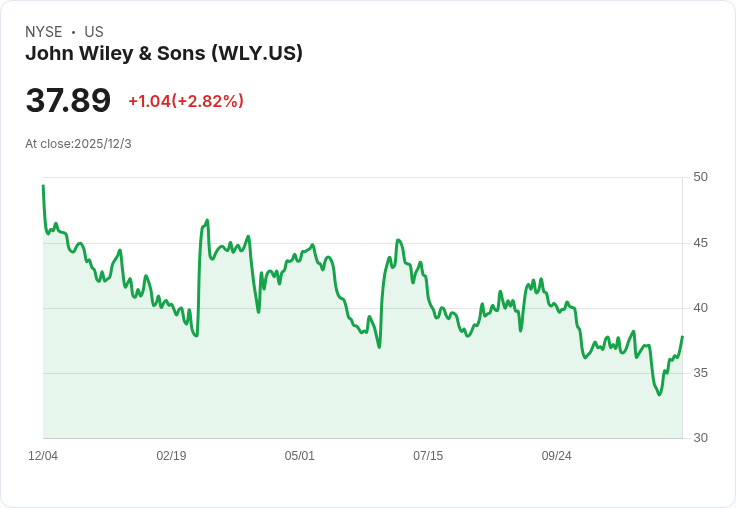Screen dimensions: 736x508
Task: Click the NYSE exchange label
Action: pos(44,32)
